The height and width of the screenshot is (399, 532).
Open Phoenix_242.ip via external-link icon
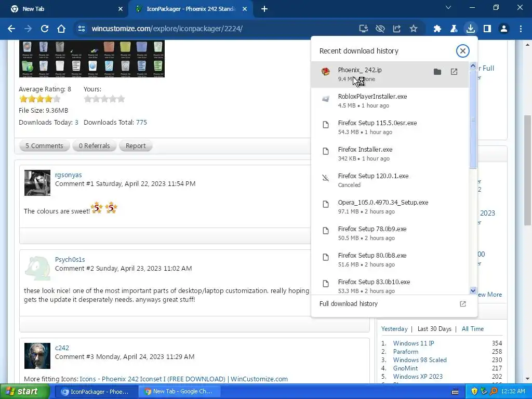click(x=454, y=72)
